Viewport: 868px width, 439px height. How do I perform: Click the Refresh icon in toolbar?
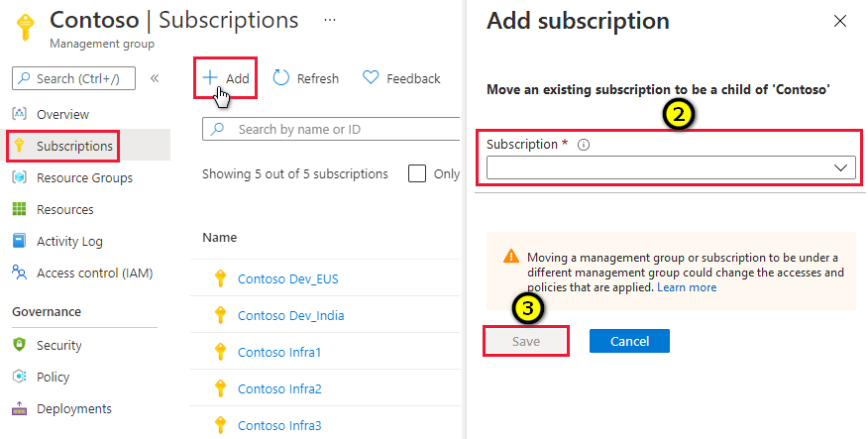281,77
